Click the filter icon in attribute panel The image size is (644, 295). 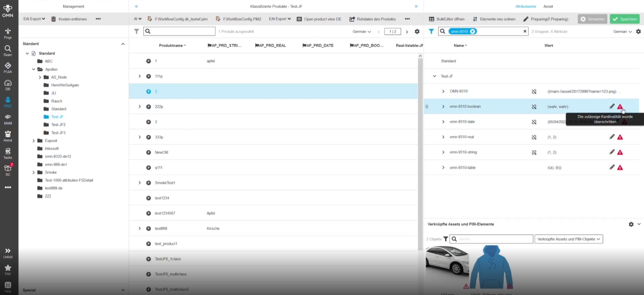(x=431, y=32)
